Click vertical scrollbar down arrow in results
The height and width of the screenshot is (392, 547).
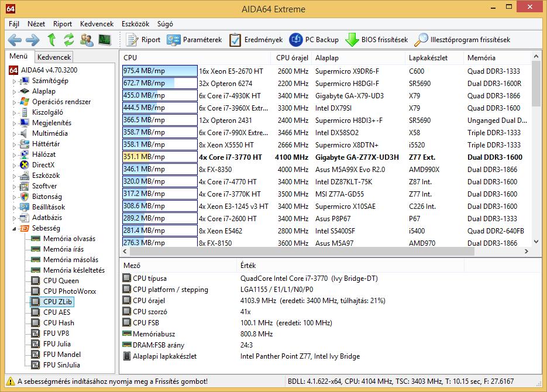click(536, 241)
